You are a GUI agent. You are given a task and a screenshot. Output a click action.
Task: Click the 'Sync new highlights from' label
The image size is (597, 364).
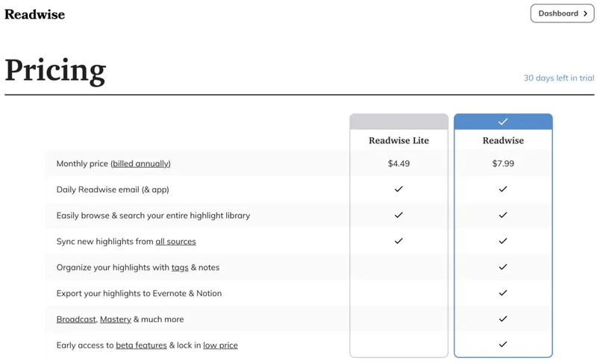[x=105, y=242]
